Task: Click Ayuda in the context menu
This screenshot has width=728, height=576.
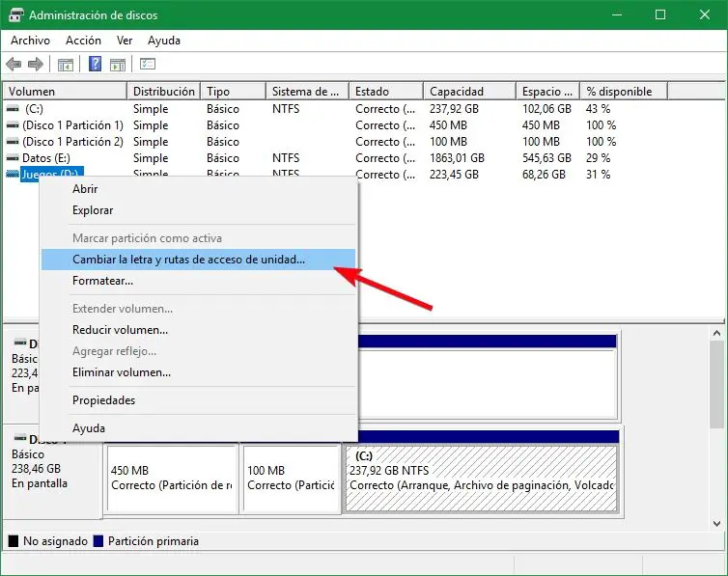Action: (199, 428)
